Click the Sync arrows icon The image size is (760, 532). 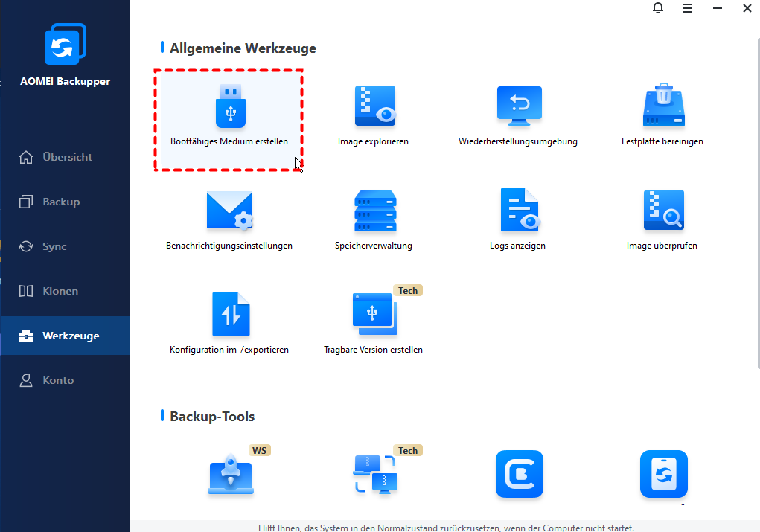[26, 246]
